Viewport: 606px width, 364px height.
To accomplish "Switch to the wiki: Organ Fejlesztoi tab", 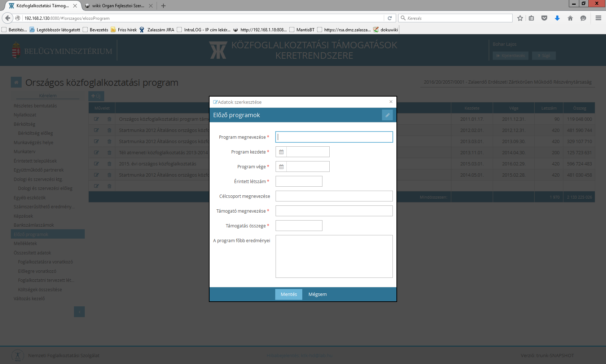I will [x=118, y=6].
